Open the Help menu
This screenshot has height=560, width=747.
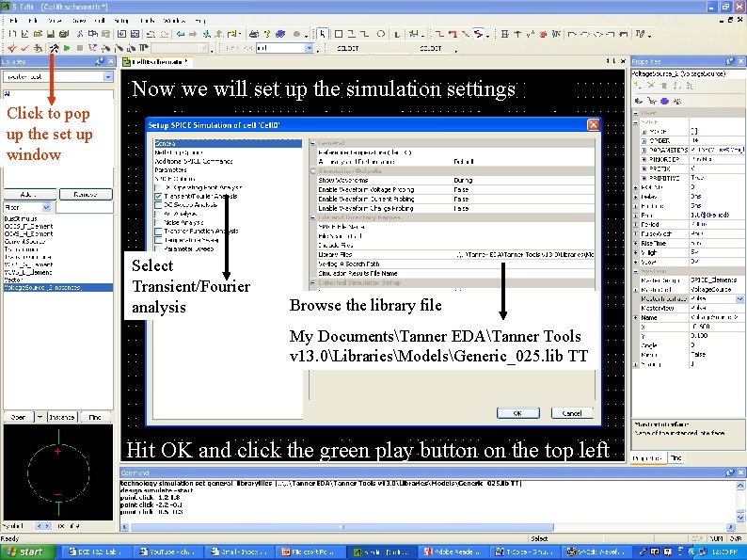pos(200,21)
